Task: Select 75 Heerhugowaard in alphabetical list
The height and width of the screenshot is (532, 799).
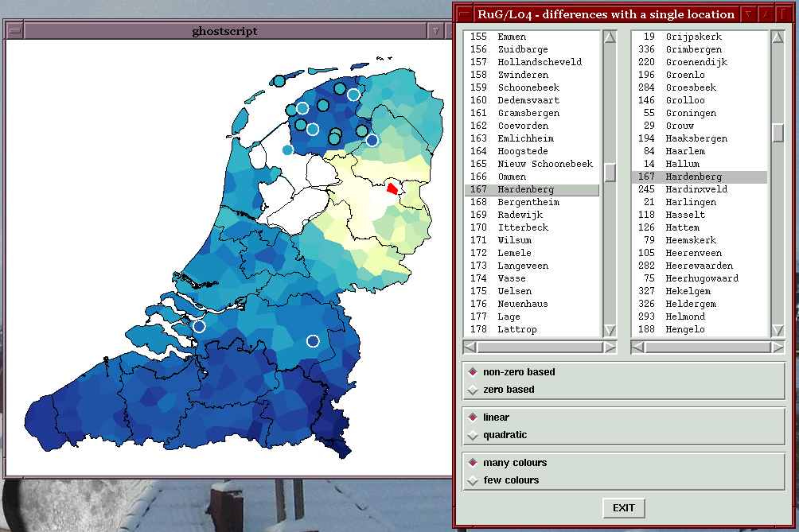Action: [700, 278]
